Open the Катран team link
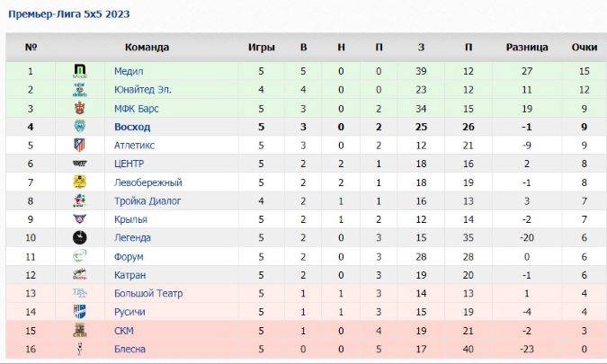This screenshot has width=607, height=364. [129, 275]
